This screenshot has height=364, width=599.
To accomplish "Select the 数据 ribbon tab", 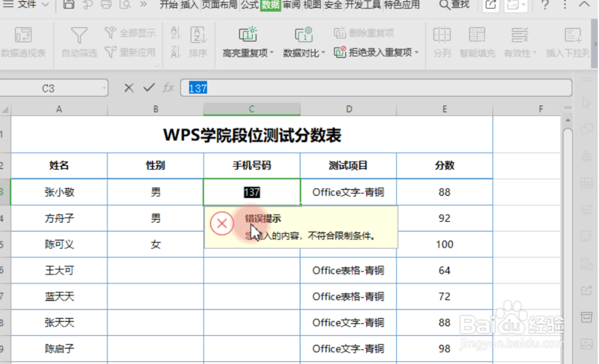I will [x=271, y=5].
